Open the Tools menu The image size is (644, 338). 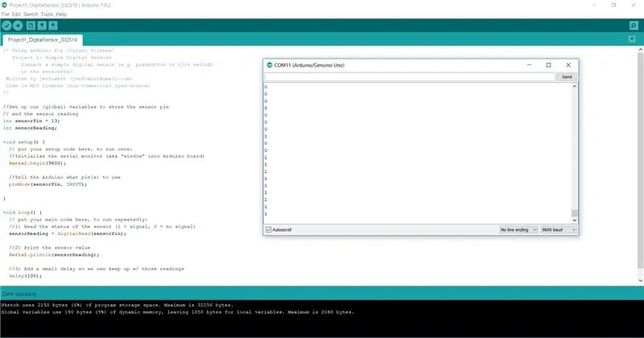(x=47, y=14)
